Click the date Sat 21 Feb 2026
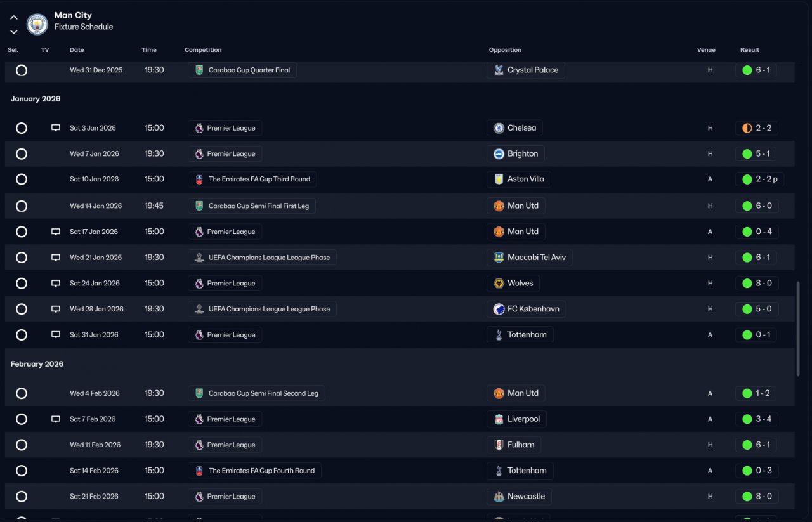 click(94, 497)
